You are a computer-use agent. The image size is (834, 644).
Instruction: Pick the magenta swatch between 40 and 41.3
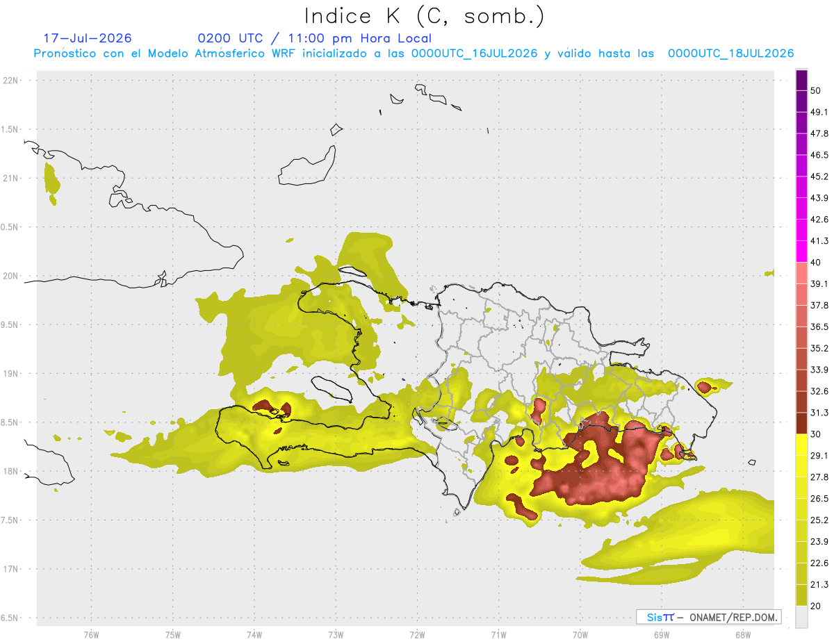801,251
